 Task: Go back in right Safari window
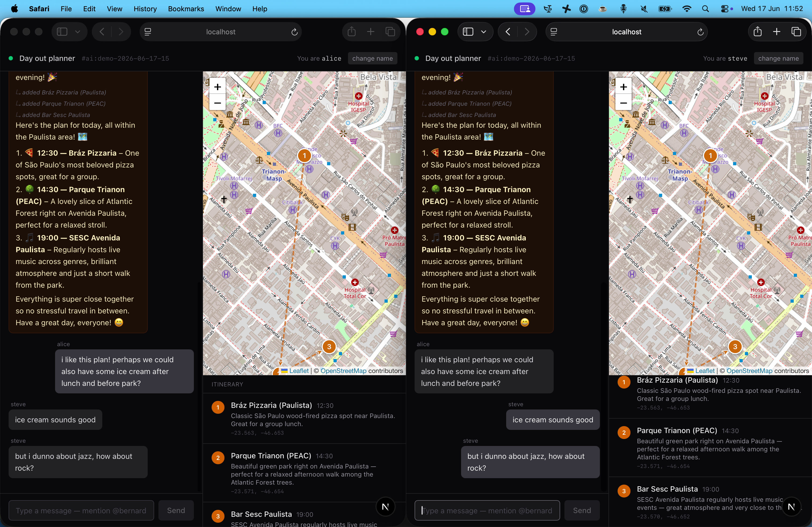coord(508,32)
